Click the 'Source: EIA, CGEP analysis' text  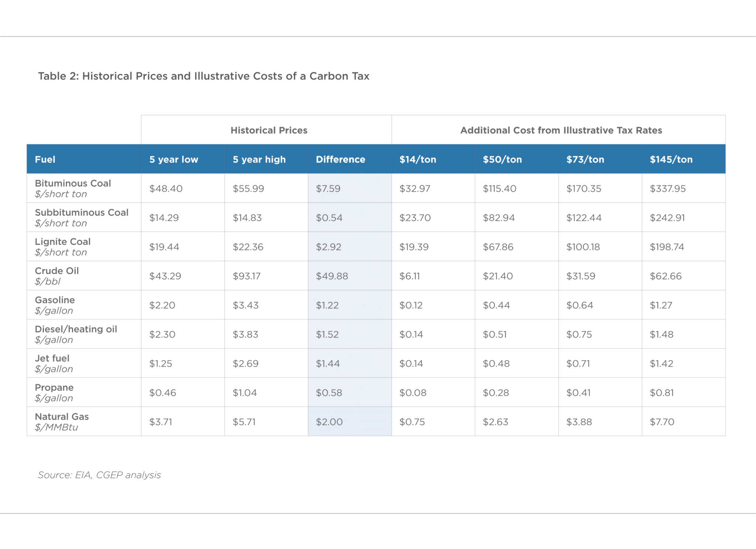(x=99, y=475)
